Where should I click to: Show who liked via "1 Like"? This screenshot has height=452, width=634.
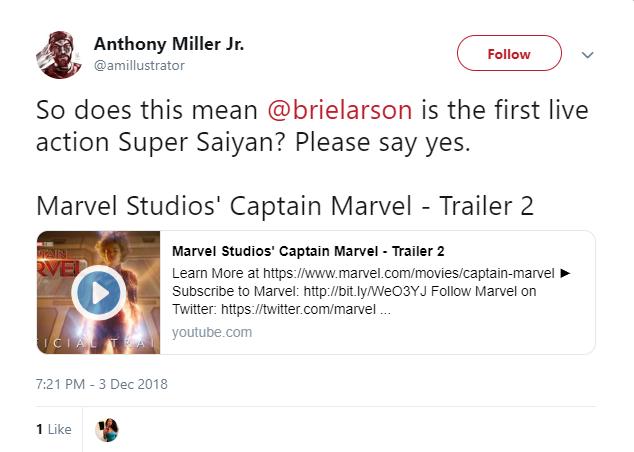tap(53, 429)
